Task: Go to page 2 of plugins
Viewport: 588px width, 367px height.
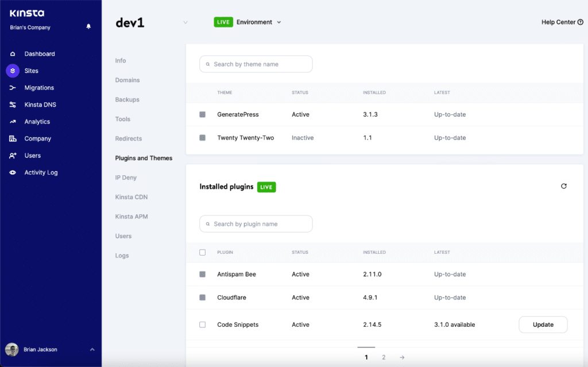Action: (384, 357)
